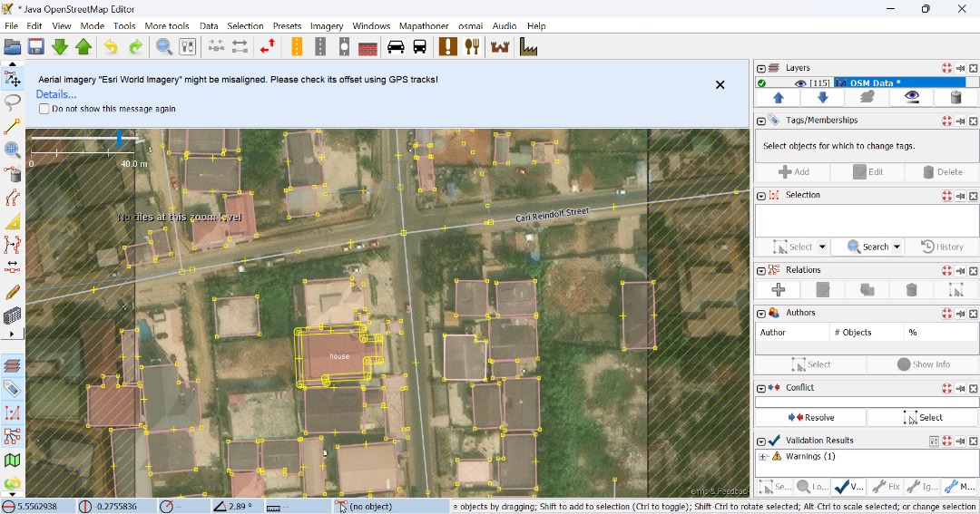
Task: Select the Lasso selection tool
Action: (12, 102)
